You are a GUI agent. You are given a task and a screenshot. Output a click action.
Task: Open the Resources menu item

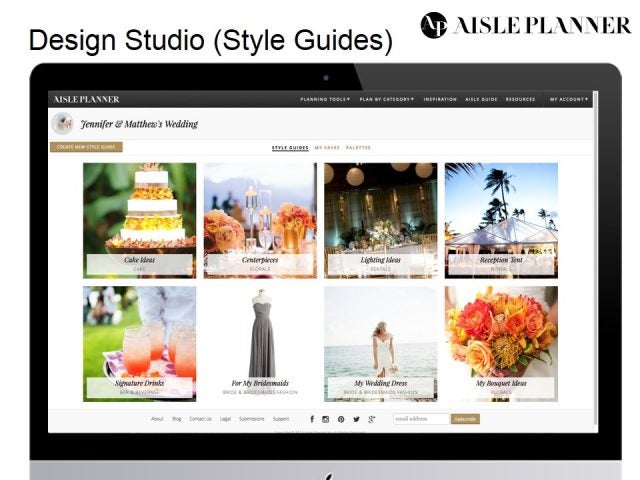point(520,99)
